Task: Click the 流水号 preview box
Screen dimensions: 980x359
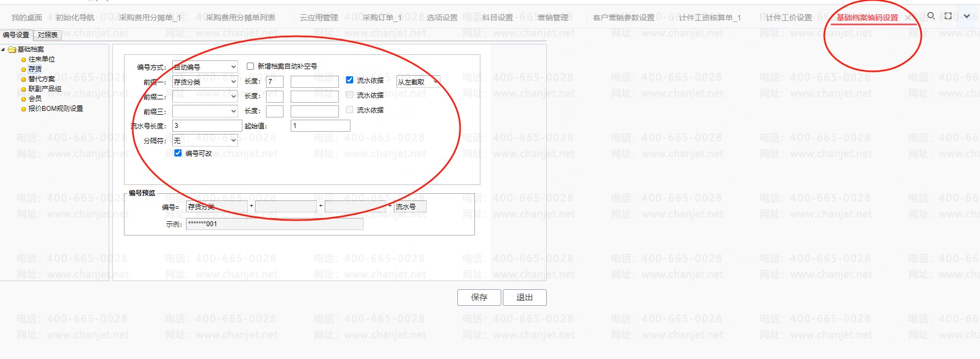Action: (x=410, y=207)
